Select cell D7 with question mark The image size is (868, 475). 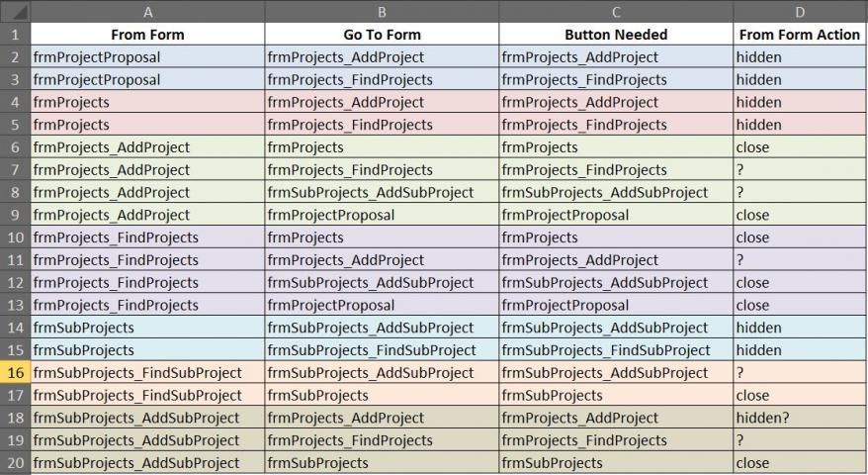[x=800, y=169]
